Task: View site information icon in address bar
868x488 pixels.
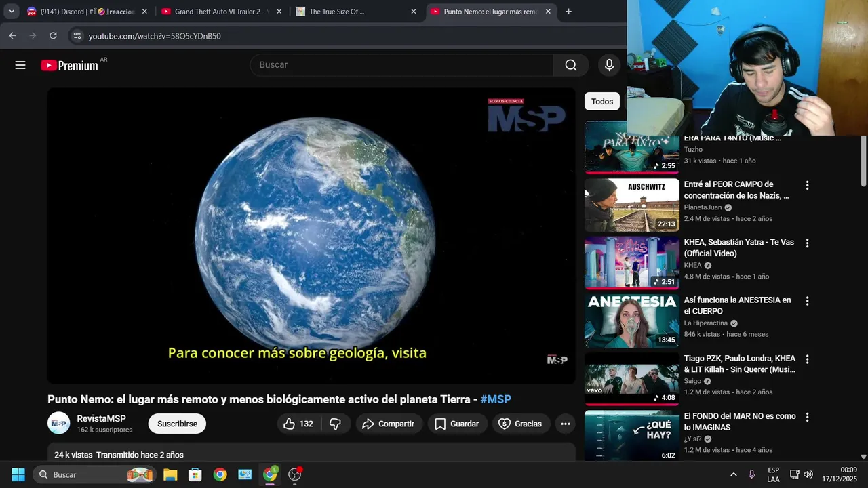Action: (x=77, y=35)
